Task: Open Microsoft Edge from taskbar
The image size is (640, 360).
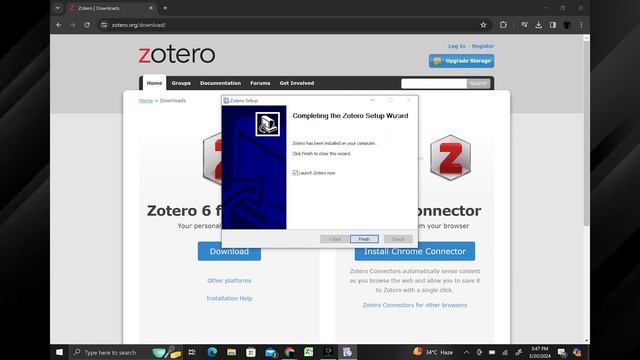Action: 212,352
